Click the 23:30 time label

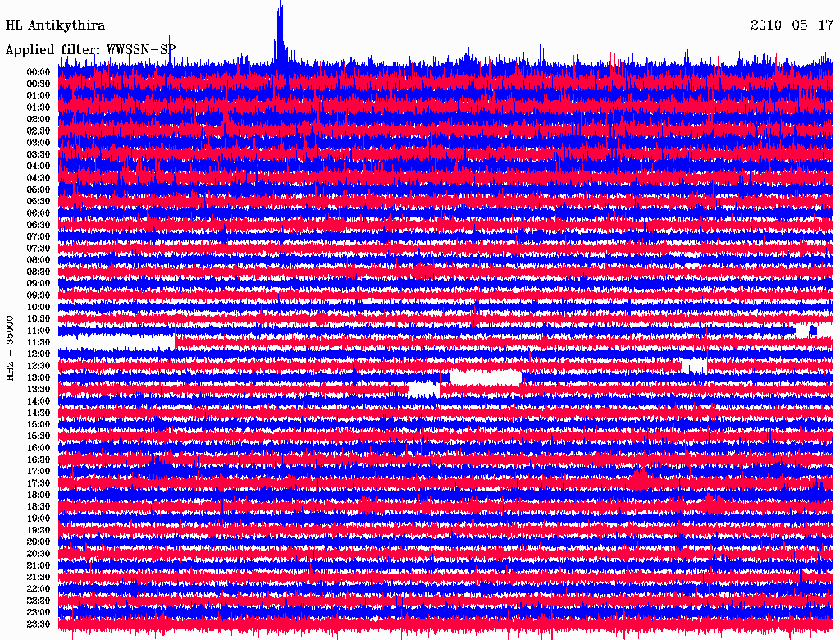point(39,624)
